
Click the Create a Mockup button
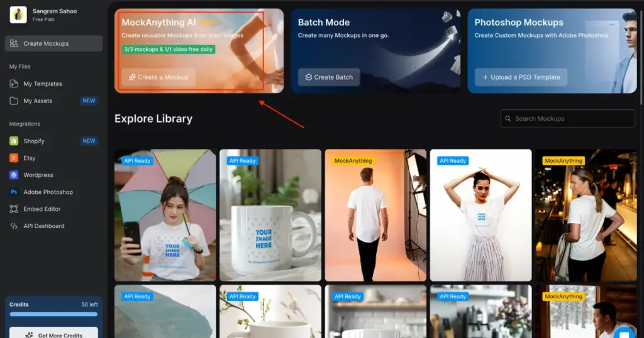[158, 77]
